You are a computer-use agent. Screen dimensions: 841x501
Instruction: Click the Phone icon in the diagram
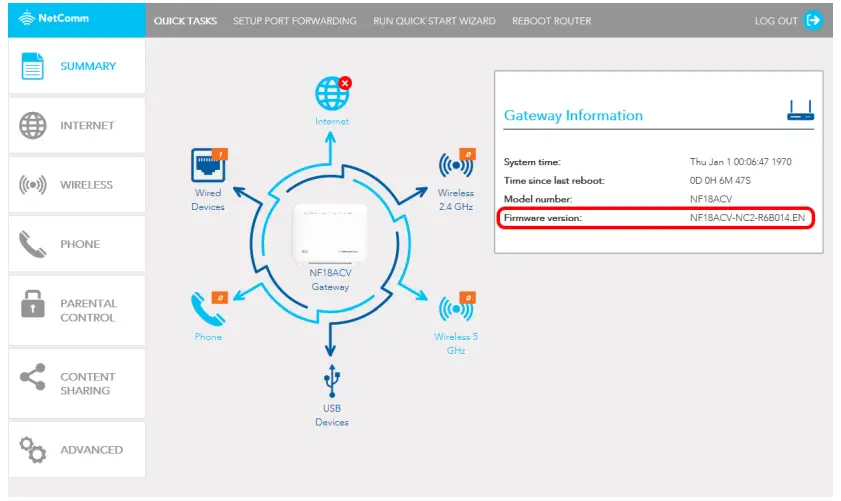point(207,309)
